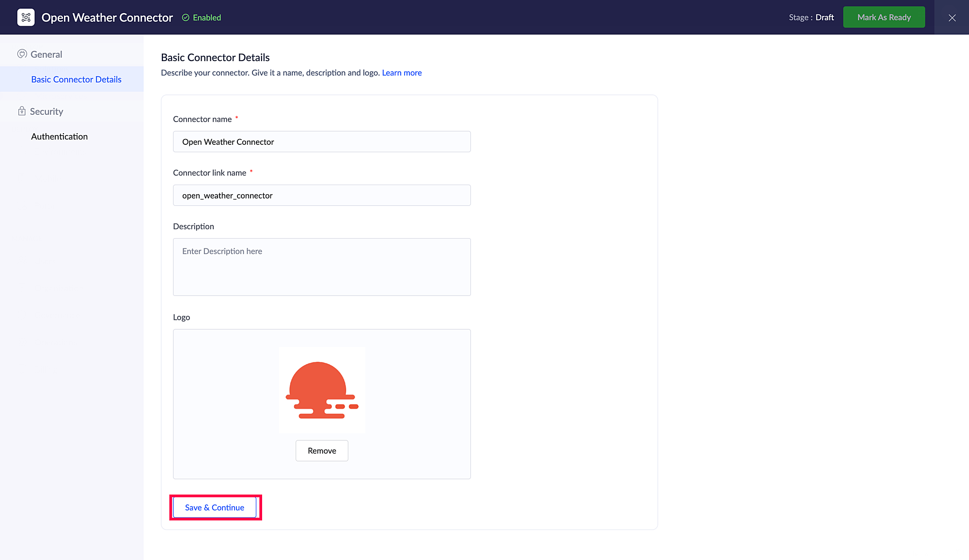
Task: Select the General section heading
Action: pyautogui.click(x=47, y=54)
